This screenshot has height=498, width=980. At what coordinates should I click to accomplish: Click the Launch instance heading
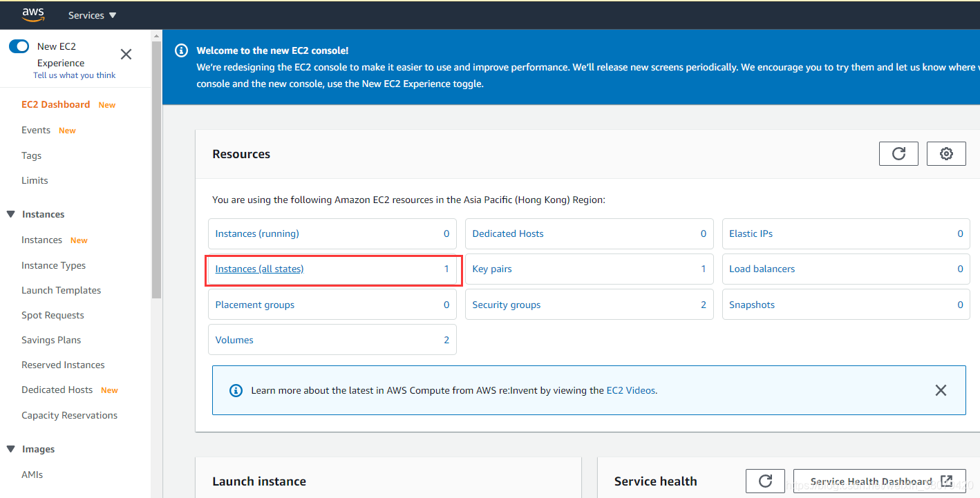pos(259,481)
